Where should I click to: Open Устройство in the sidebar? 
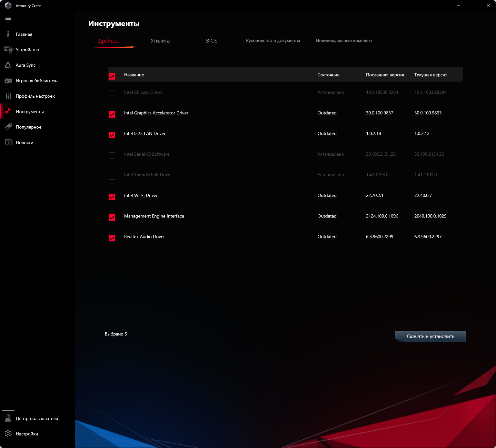click(x=27, y=50)
